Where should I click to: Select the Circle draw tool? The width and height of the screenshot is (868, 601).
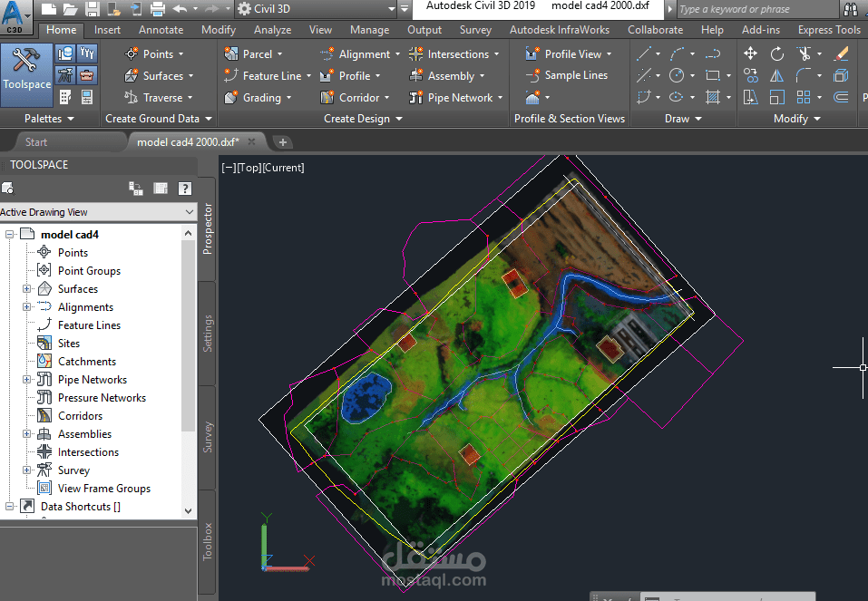pyautogui.click(x=677, y=75)
